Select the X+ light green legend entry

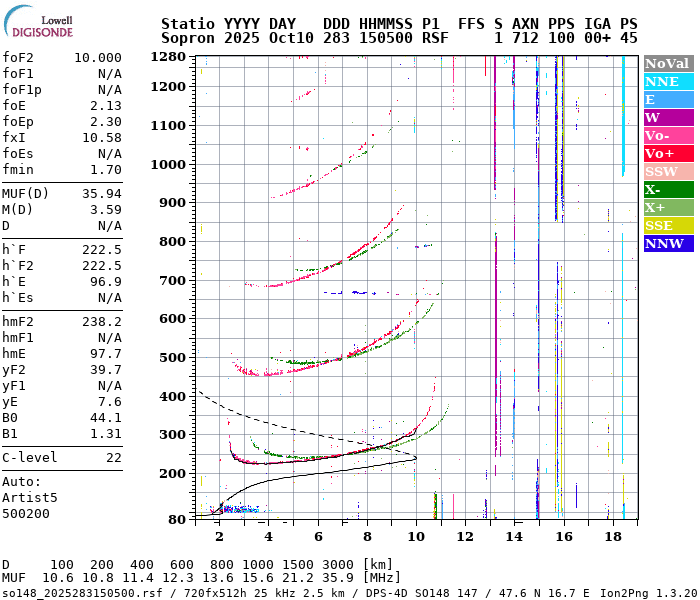(668, 208)
